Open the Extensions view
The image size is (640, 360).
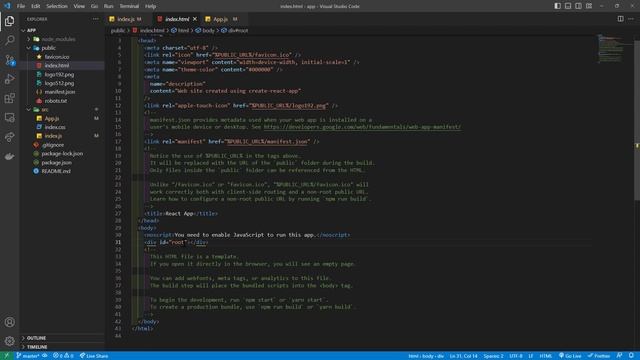click(9, 98)
